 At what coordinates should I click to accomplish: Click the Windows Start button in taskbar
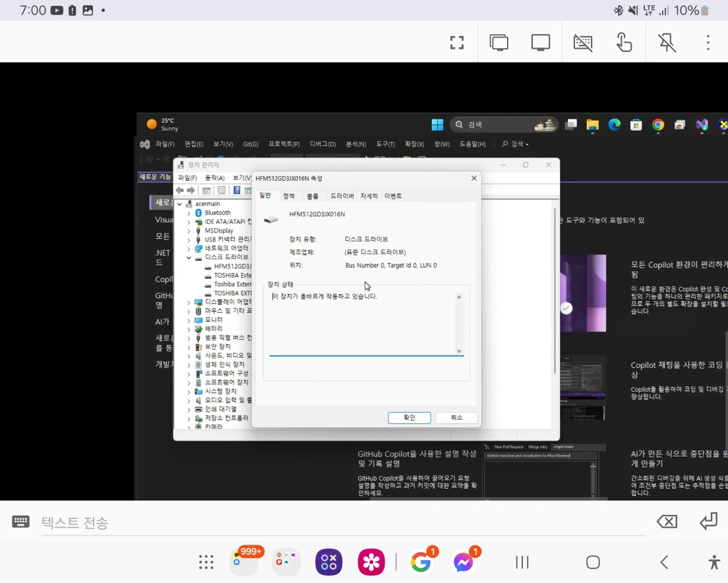coord(437,125)
